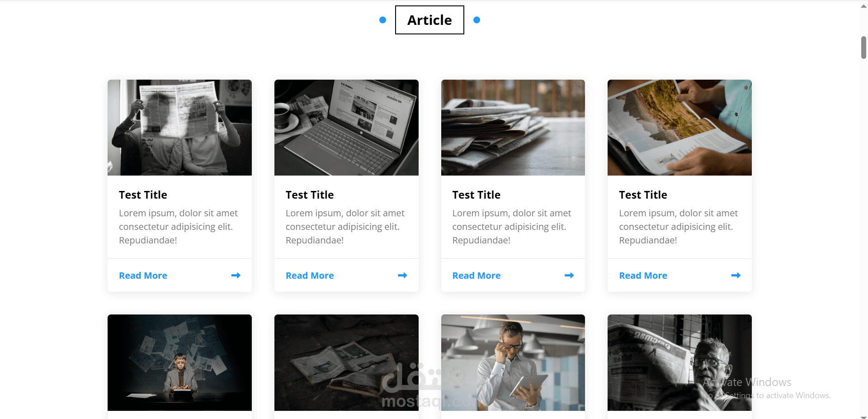Open the typewriter man with flying papers photo
Screen dimensions: 868x419
pyautogui.click(x=179, y=362)
